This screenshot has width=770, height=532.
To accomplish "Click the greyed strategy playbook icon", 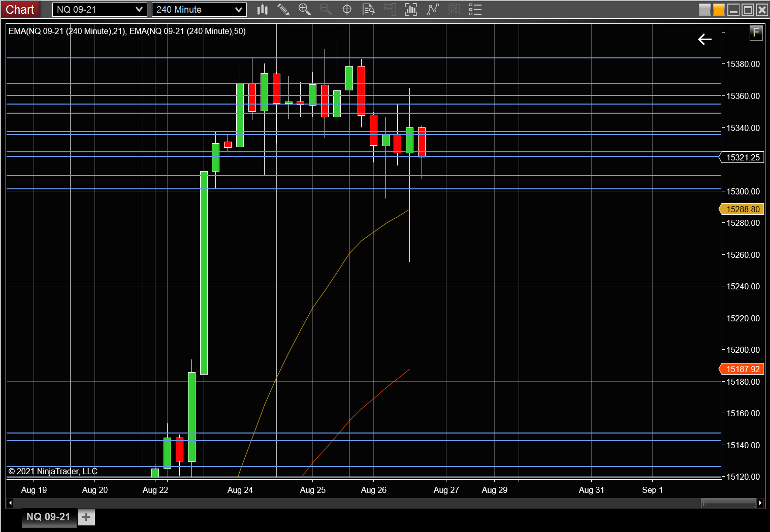I will coord(454,10).
